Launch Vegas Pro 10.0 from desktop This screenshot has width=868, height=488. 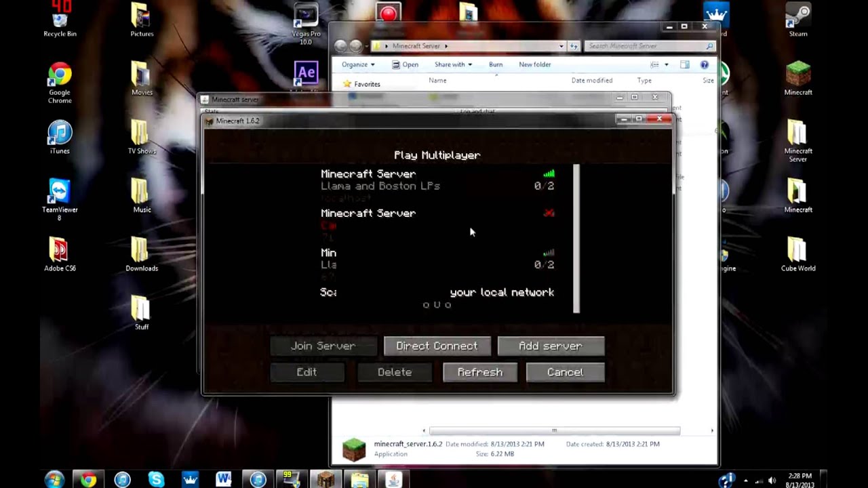click(x=306, y=23)
